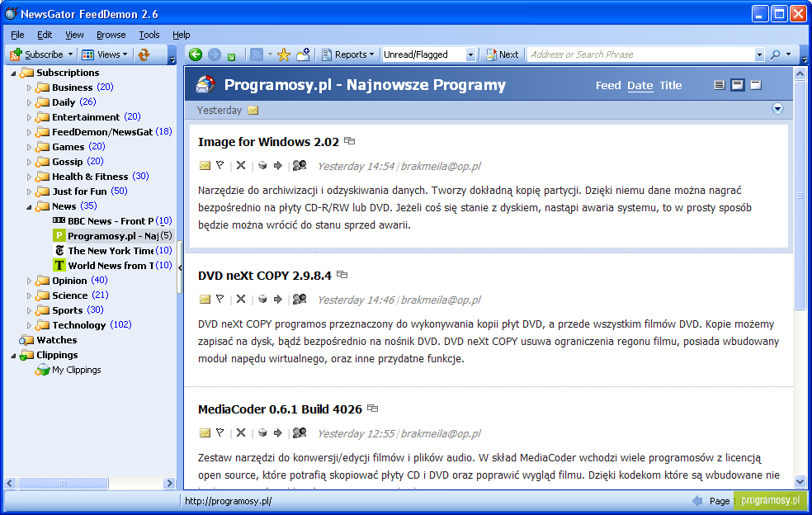
Task: Click the yellow star favorites icon
Action: tap(284, 54)
